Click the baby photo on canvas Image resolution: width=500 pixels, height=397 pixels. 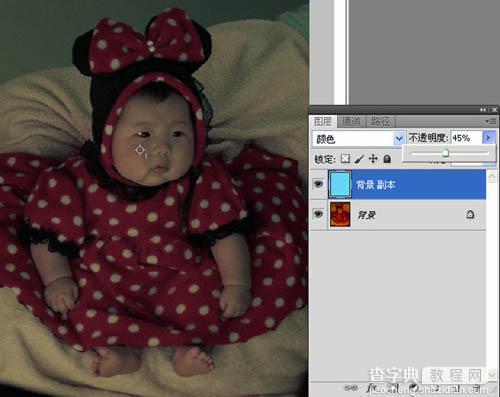point(154,198)
